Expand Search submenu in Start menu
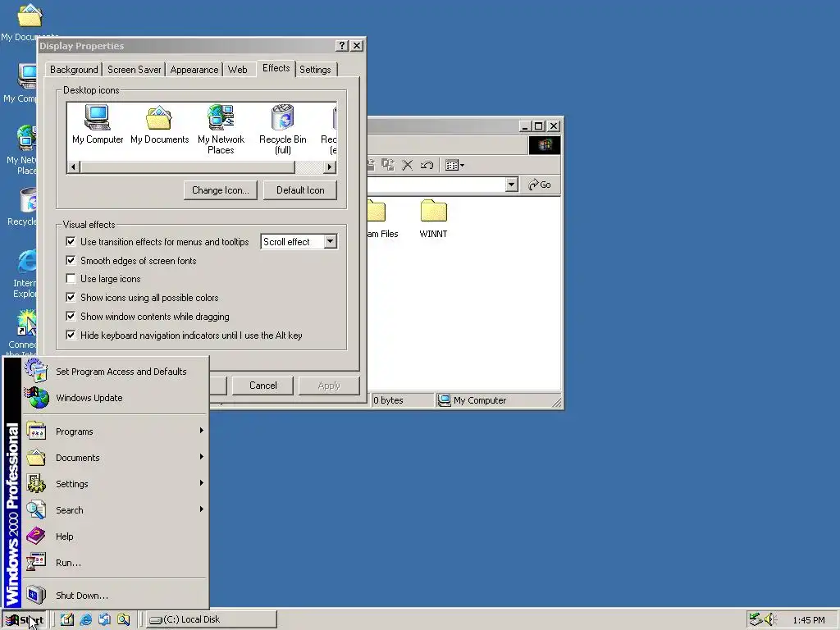840x630 pixels. pos(115,510)
